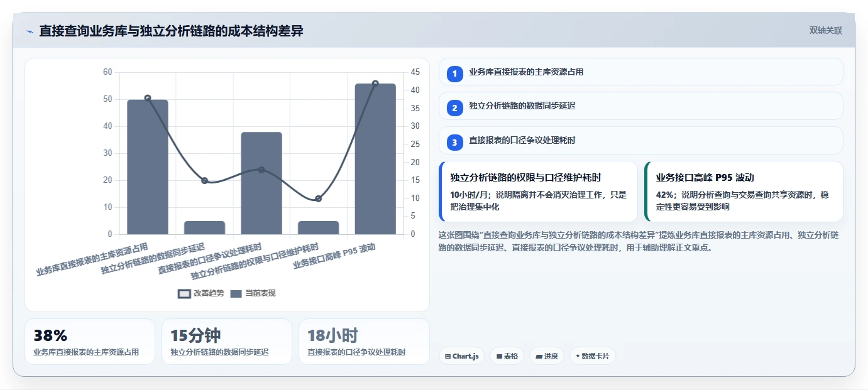Click the x-axis label 业务库直接报表的主库资源占用
868x390 pixels.
pyautogui.click(x=92, y=259)
